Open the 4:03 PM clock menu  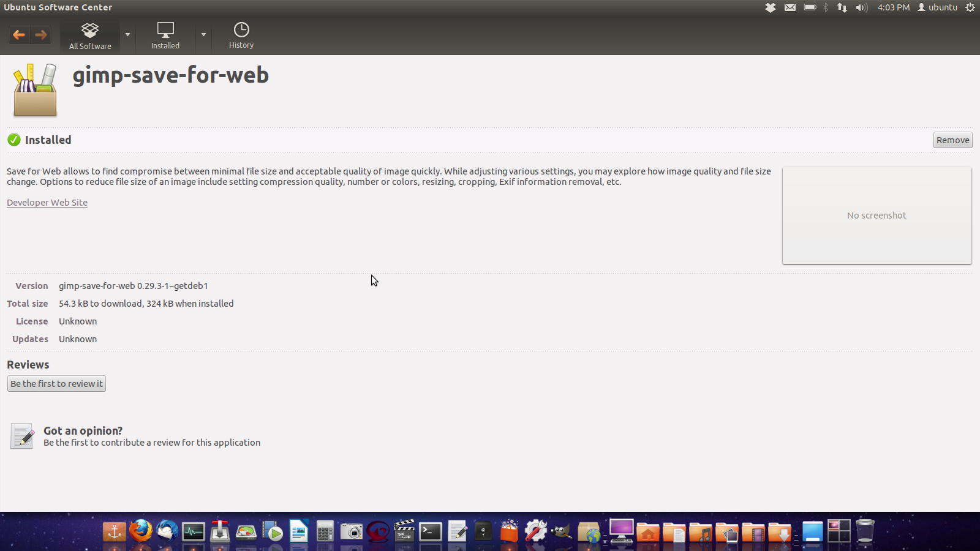894,7
